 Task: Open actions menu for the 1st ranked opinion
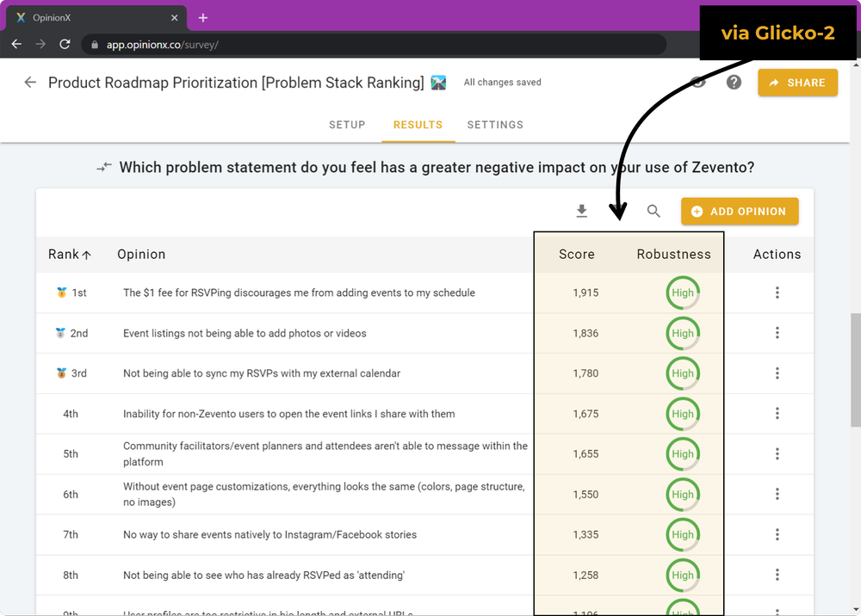click(x=777, y=293)
